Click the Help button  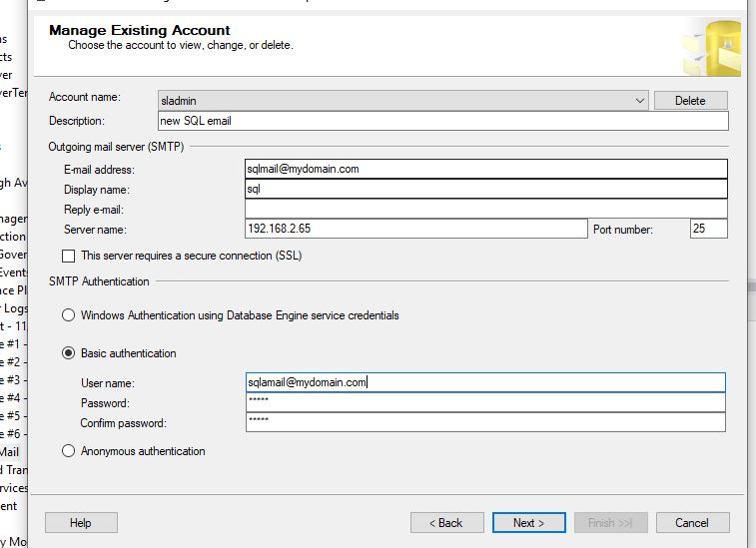pos(81,523)
